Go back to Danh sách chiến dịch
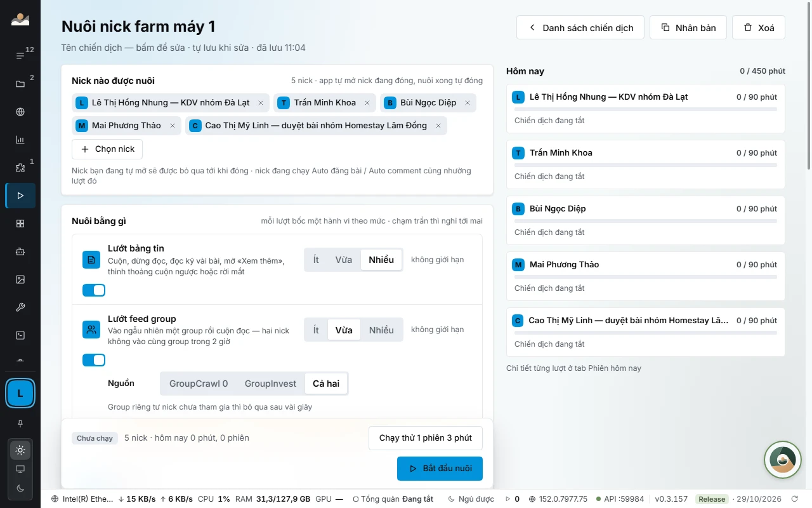The image size is (812, 508). [580, 27]
